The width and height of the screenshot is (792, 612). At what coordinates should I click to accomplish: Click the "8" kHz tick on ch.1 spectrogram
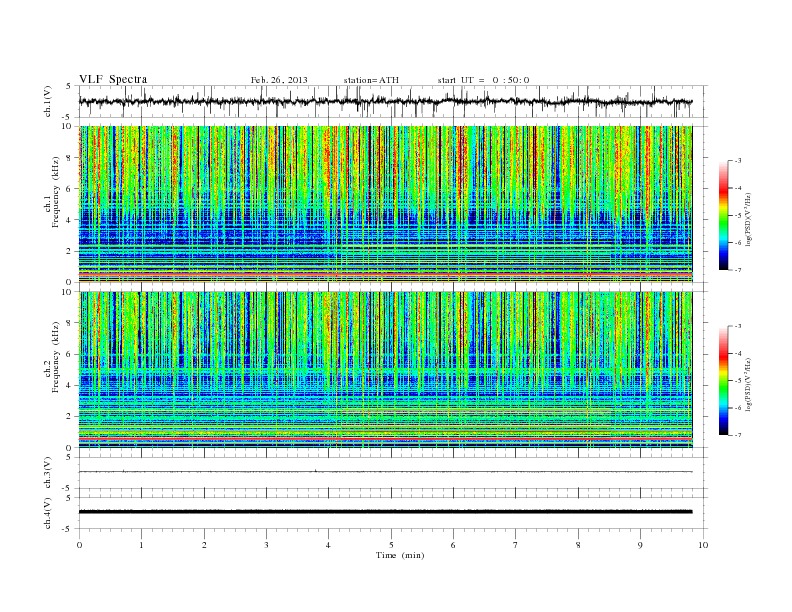70,158
